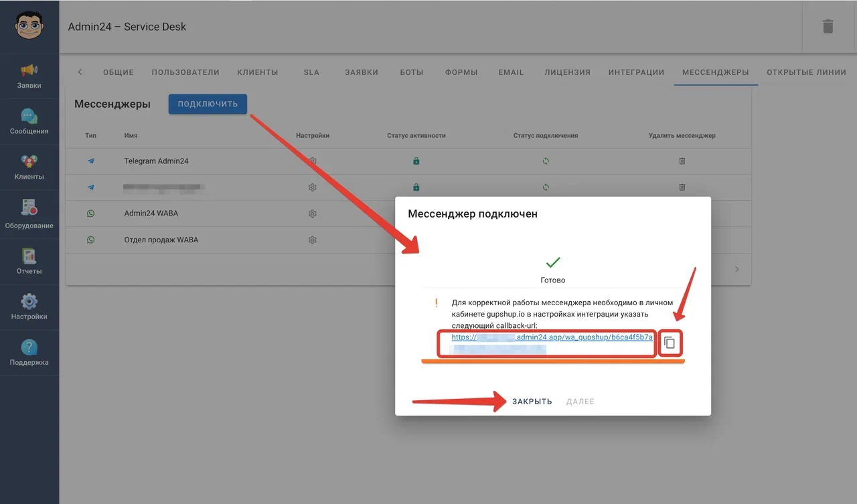Image resolution: width=857 pixels, height=504 pixels.
Task: Open settings gear for Отдел продаж WABA
Action: point(312,240)
